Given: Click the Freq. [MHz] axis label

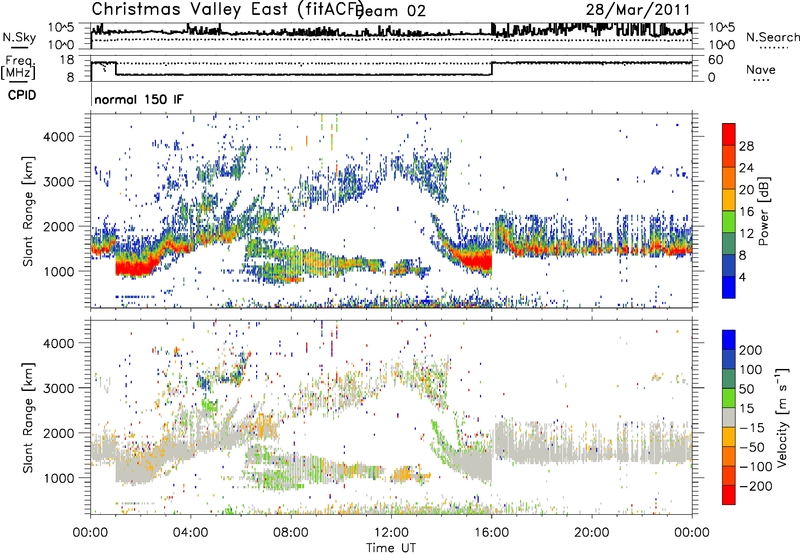Looking at the screenshot, I should 18,68.
